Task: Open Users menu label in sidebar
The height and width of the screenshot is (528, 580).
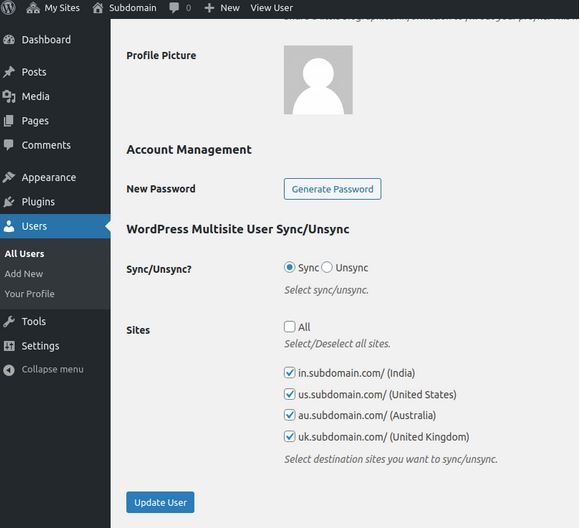Action: click(34, 226)
